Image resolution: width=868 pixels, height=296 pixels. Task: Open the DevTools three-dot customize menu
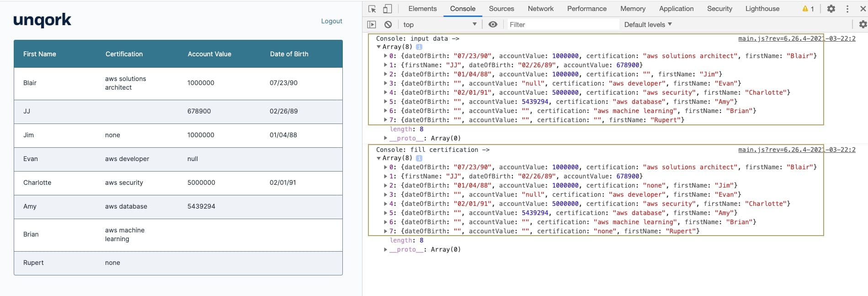point(847,9)
